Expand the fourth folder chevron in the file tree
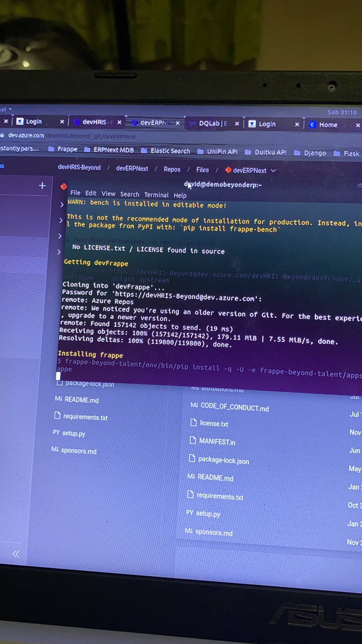 (x=60, y=251)
